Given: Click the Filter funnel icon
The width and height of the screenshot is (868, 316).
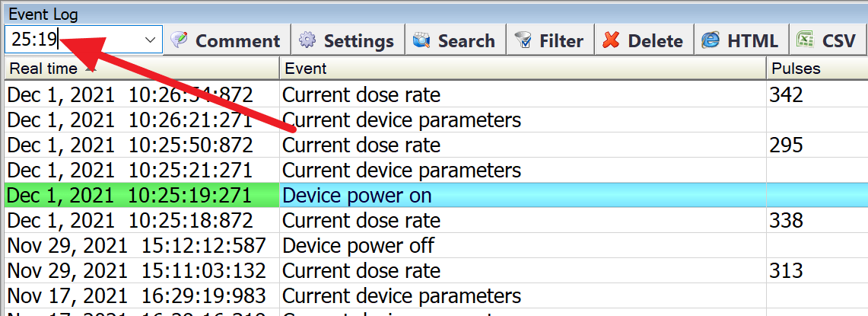Looking at the screenshot, I should point(523,40).
